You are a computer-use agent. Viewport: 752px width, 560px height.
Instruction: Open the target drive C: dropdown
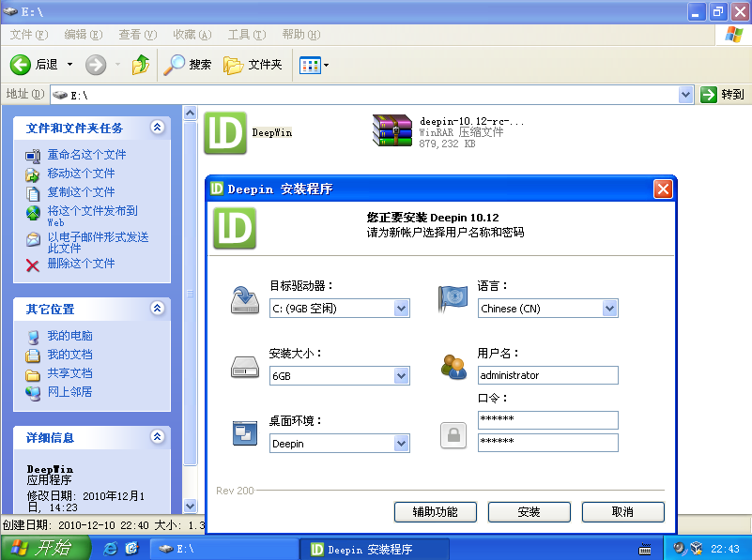[x=402, y=308]
